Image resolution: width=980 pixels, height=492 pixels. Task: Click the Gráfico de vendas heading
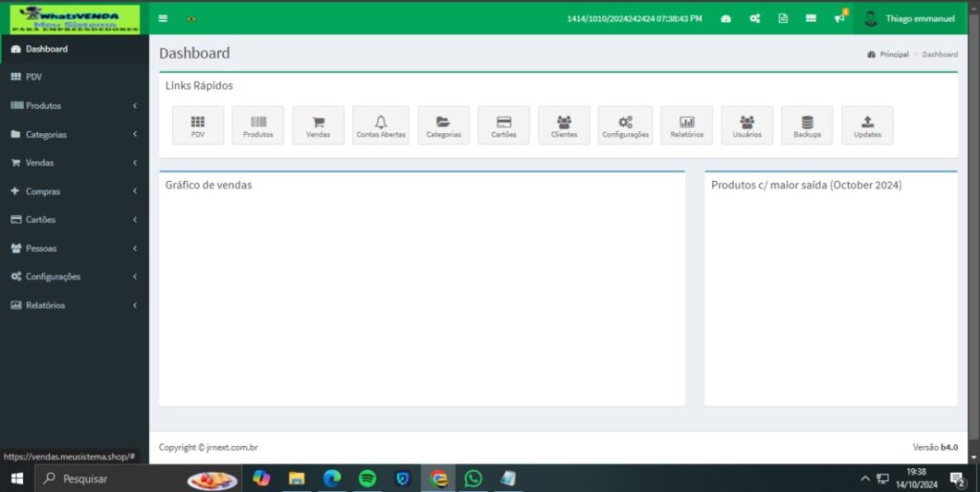pos(209,185)
